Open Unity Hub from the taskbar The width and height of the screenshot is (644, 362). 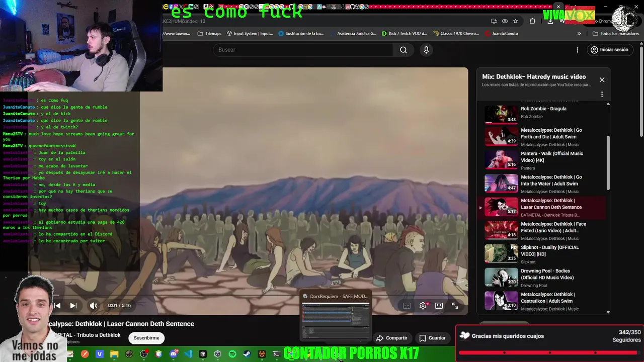click(x=218, y=354)
